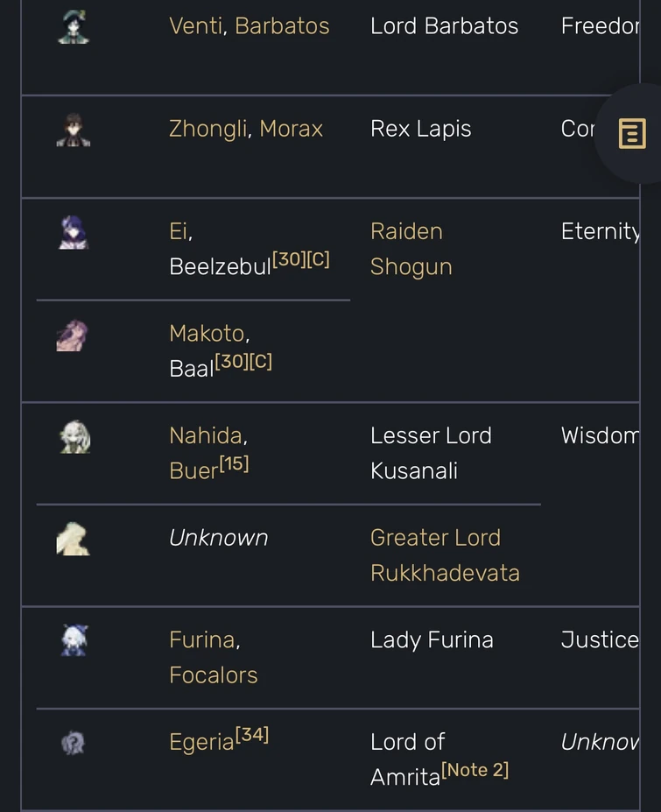Viewport: 661px width, 812px height.
Task: Click Ei's character avatar icon
Action: [x=74, y=230]
